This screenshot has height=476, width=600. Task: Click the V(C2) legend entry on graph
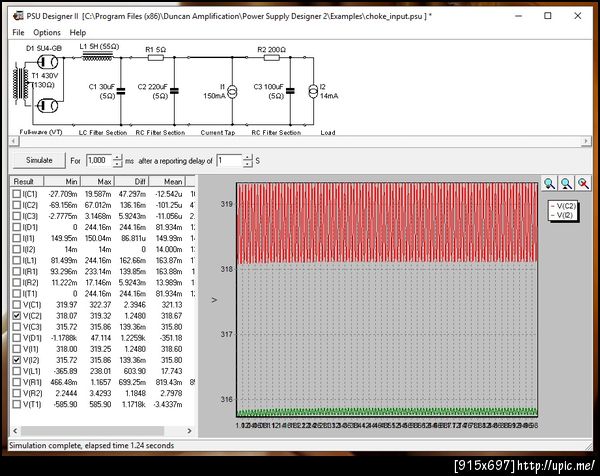(563, 206)
